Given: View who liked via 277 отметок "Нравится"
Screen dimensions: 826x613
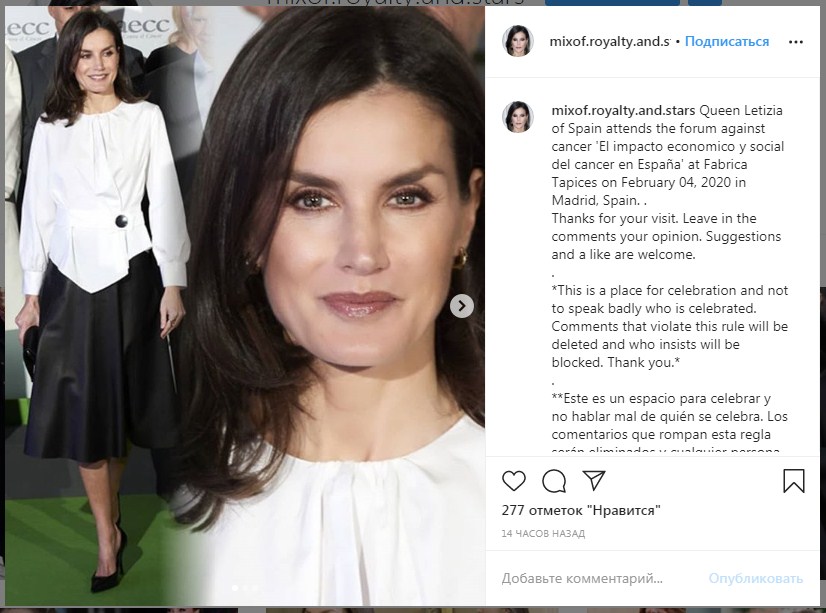Looking at the screenshot, I should [x=581, y=510].
